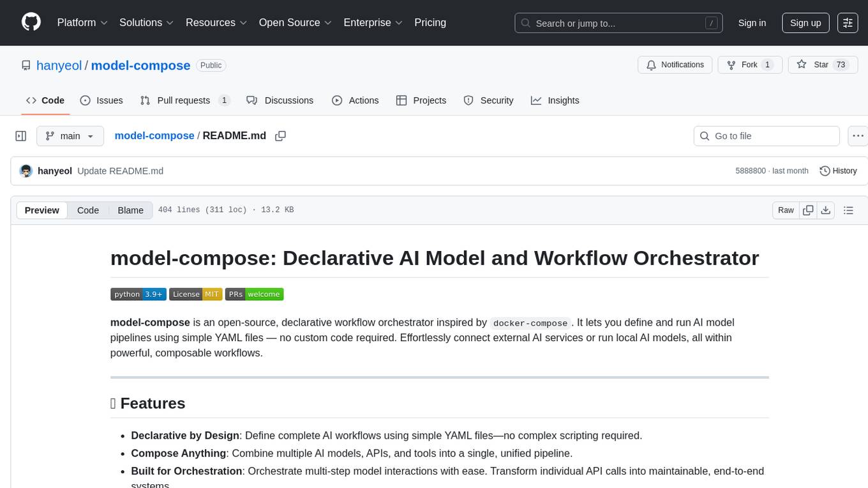Open the Actions tab
This screenshot has height=488, width=868.
355,100
